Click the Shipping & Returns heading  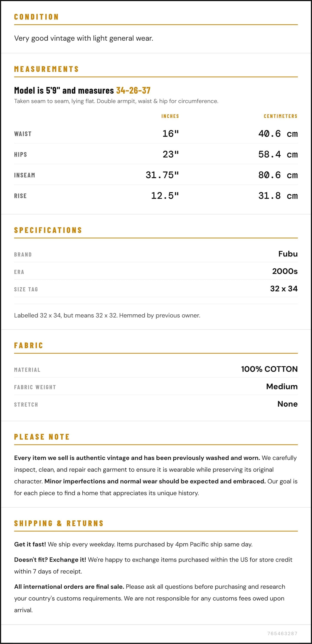tap(59, 524)
